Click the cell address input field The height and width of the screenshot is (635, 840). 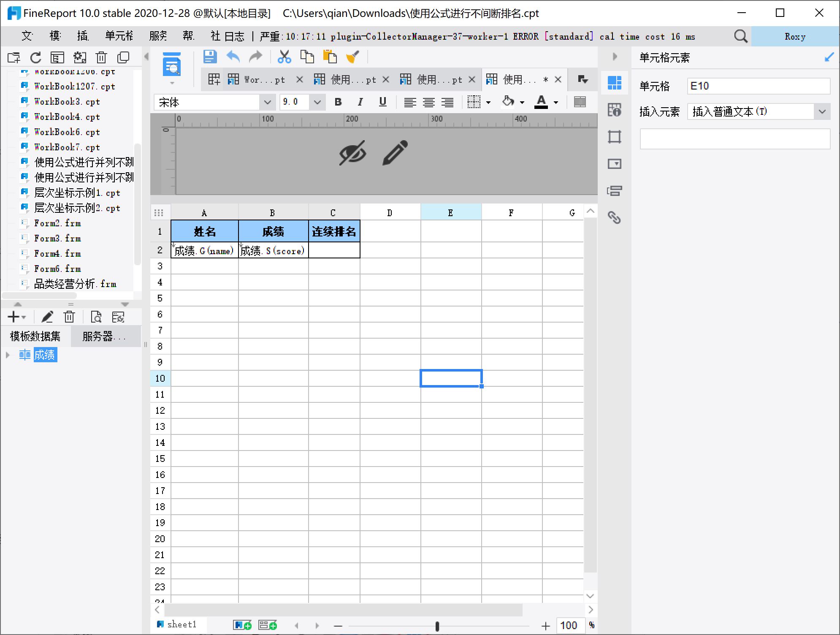758,86
